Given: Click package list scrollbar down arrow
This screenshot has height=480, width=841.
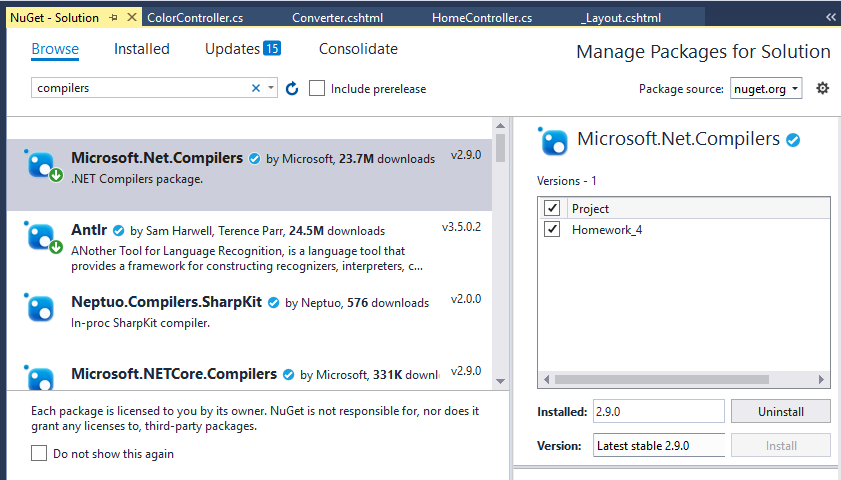Looking at the screenshot, I should [500, 381].
